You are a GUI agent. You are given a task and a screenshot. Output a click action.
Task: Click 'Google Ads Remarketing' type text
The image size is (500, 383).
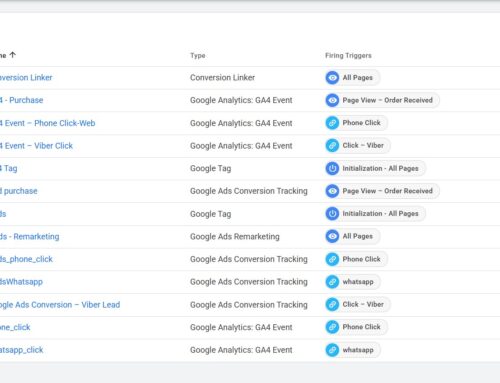coord(235,237)
